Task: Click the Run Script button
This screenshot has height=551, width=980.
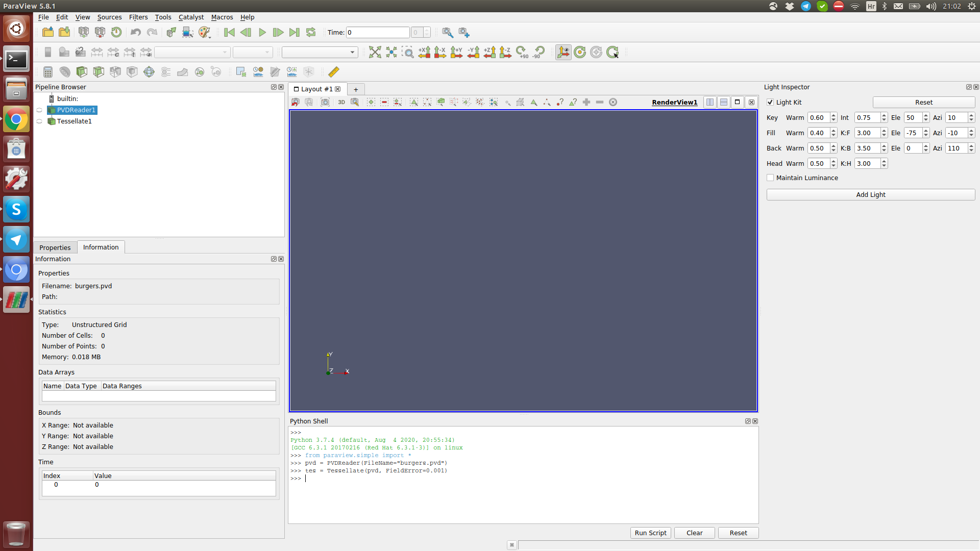Action: tap(650, 533)
